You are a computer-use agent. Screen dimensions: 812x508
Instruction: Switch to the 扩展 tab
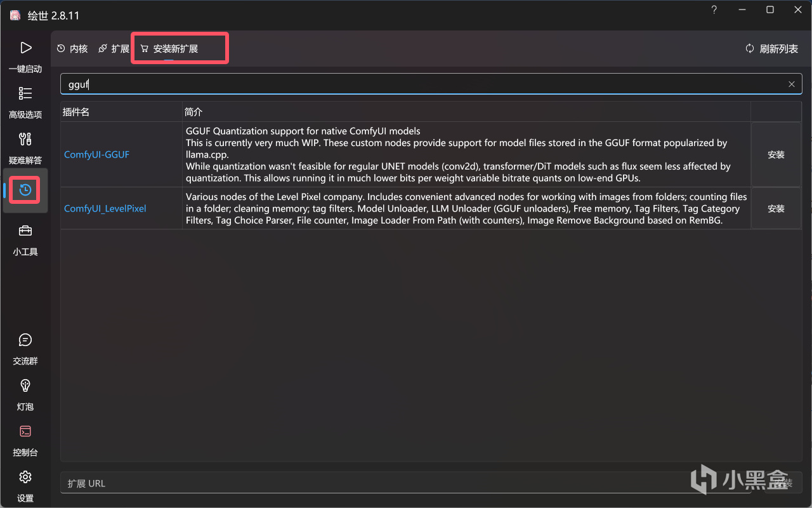(114, 49)
